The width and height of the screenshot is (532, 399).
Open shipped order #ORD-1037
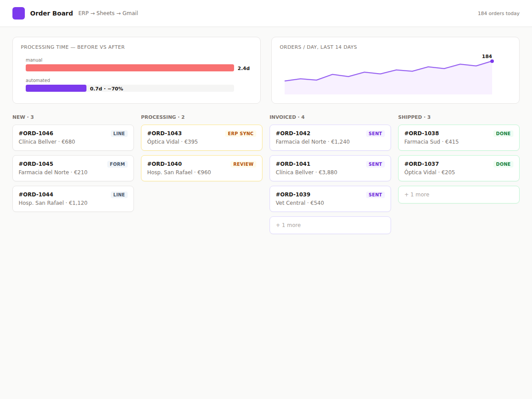[x=459, y=168]
